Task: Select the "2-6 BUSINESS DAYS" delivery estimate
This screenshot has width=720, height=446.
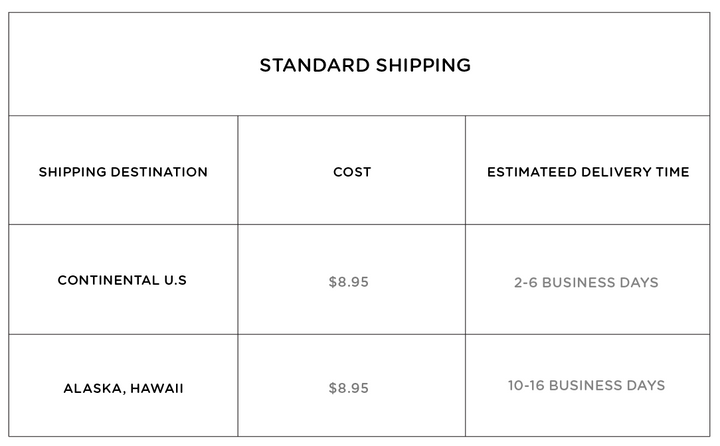Action: click(586, 282)
